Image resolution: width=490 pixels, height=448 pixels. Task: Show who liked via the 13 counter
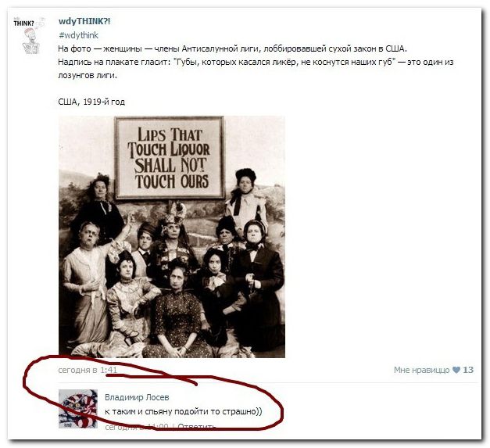[x=468, y=370]
